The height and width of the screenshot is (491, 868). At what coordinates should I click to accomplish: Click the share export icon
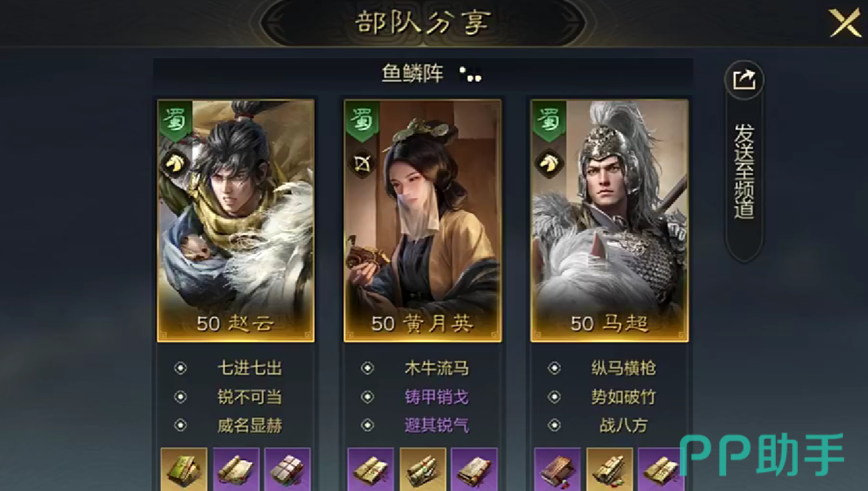(744, 80)
